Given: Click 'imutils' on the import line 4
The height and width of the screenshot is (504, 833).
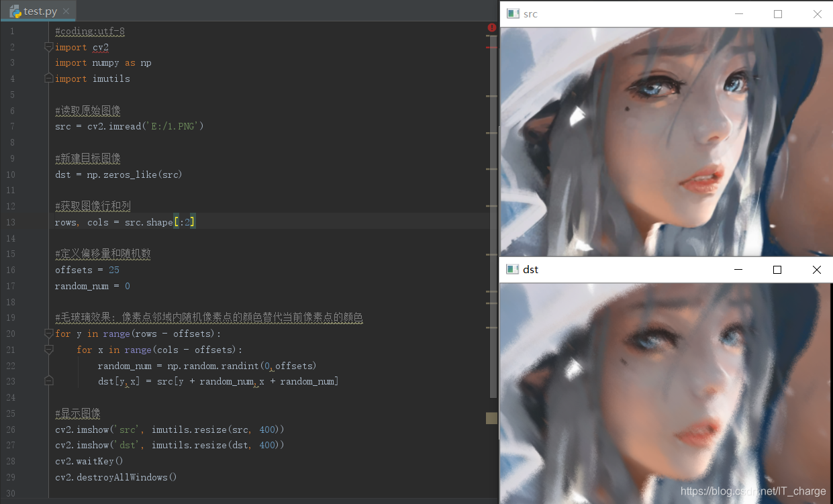Looking at the screenshot, I should point(111,79).
